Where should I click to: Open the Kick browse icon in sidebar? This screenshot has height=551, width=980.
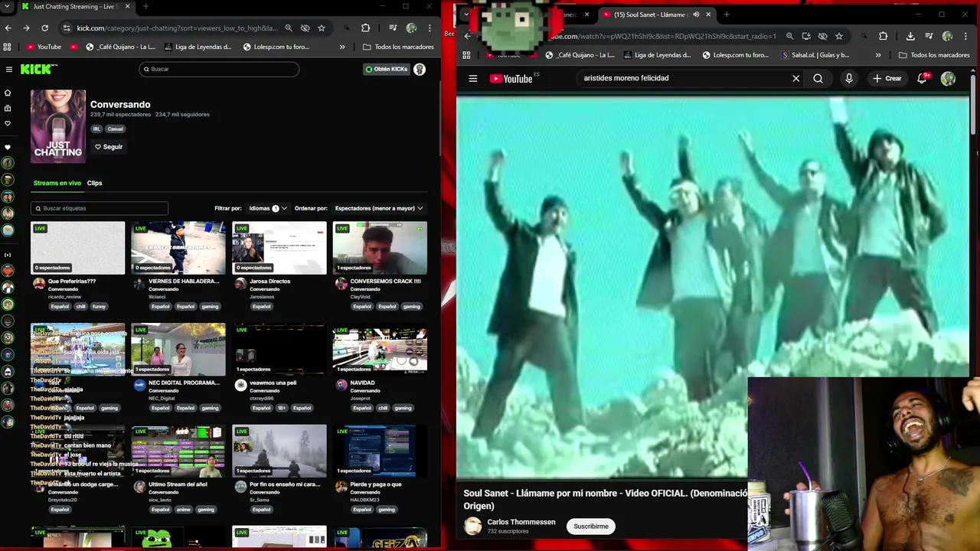click(x=8, y=109)
